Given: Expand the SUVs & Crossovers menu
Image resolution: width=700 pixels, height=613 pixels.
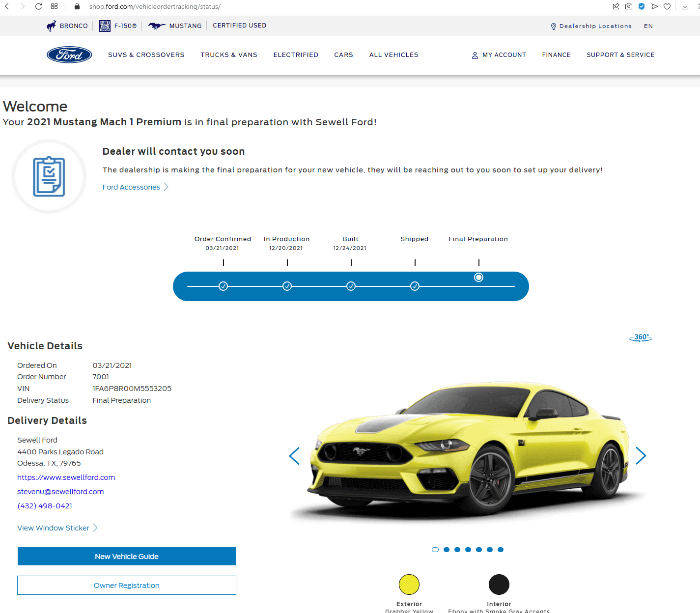Looking at the screenshot, I should coord(146,55).
